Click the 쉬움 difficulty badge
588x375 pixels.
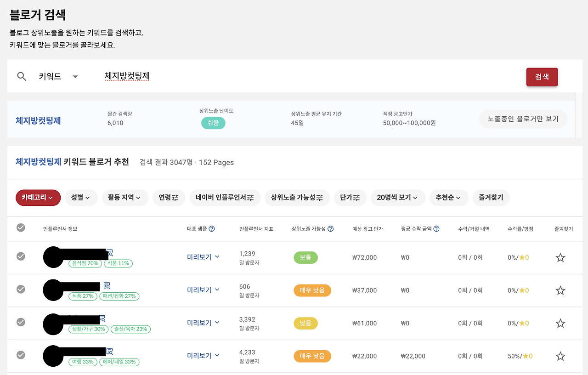tap(213, 123)
